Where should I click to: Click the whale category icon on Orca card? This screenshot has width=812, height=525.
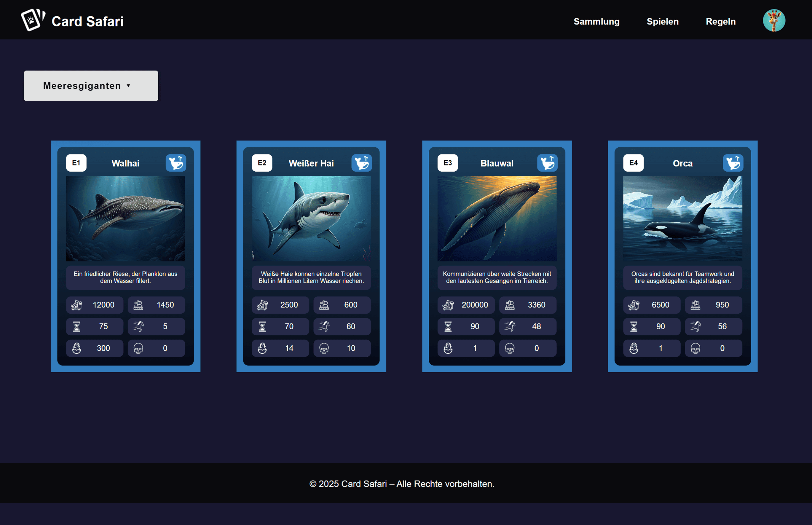pos(733,163)
